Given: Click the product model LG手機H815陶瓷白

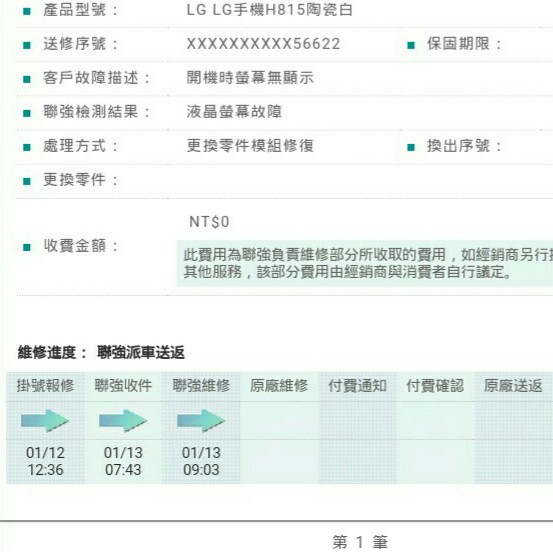Looking at the screenshot, I should 269,10.
